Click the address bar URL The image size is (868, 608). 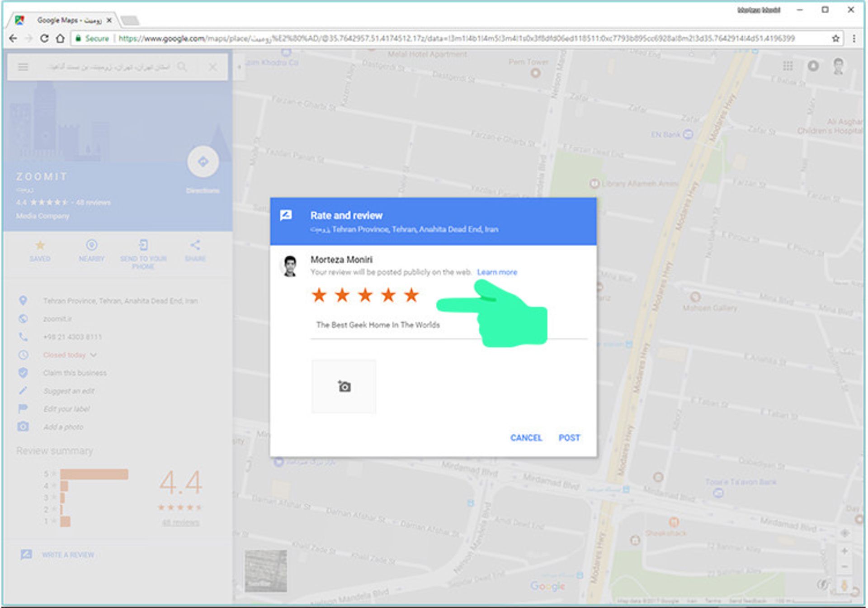(457, 38)
